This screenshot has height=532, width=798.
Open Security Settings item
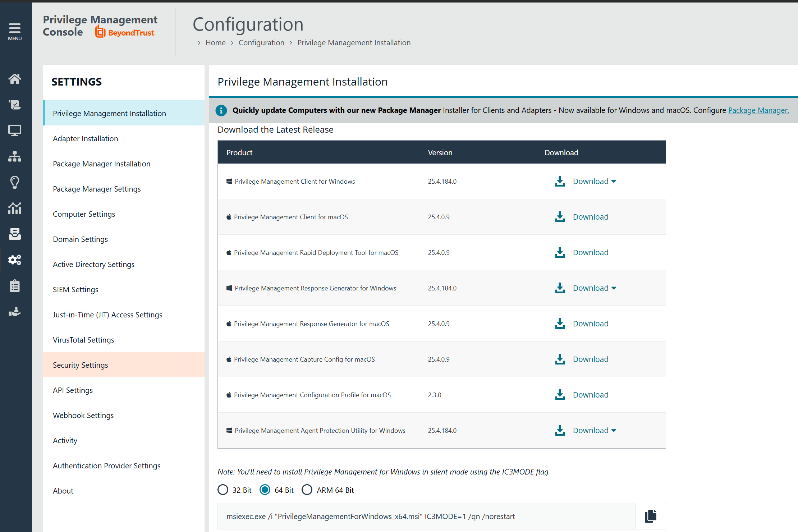click(x=124, y=365)
